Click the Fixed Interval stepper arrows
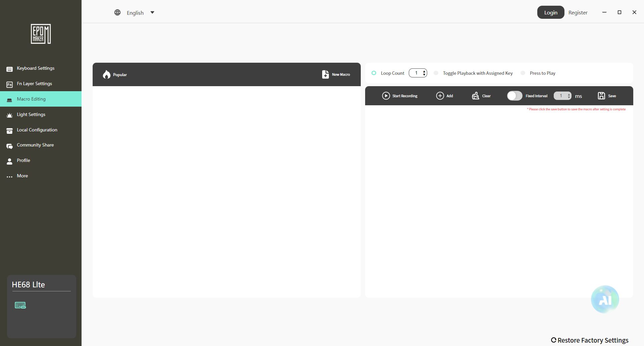This screenshot has height=346, width=644. pos(569,96)
